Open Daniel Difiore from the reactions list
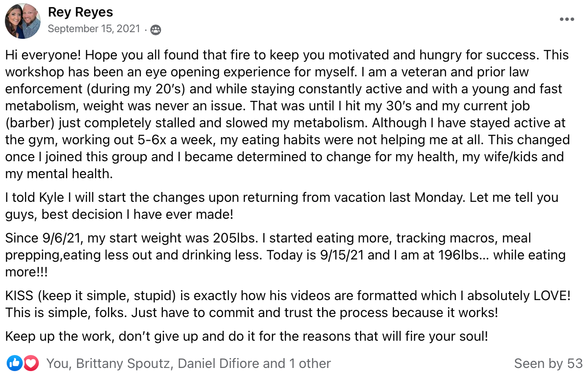 [x=219, y=363]
